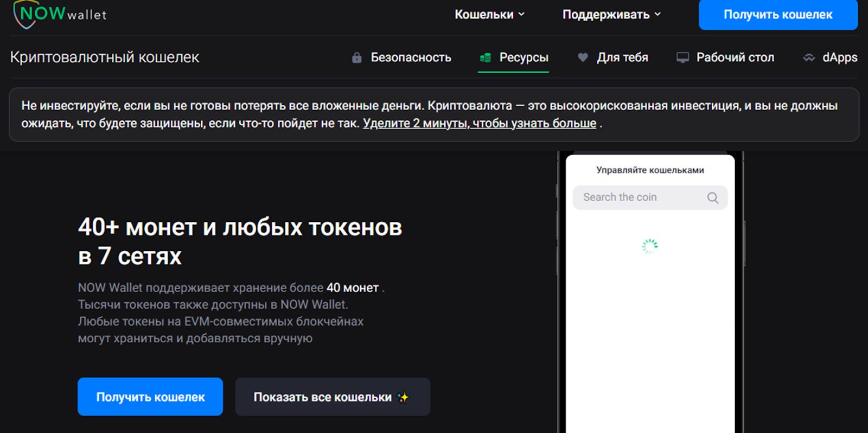The image size is (868, 433).
Task: Click the sparkle icon on Показать все кошельки
Action: (x=403, y=397)
